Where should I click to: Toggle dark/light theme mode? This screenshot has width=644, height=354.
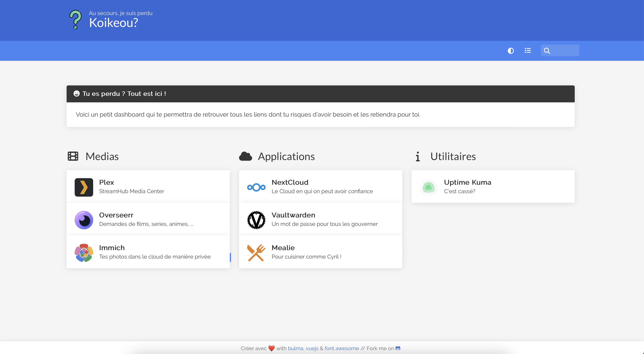[x=510, y=51]
